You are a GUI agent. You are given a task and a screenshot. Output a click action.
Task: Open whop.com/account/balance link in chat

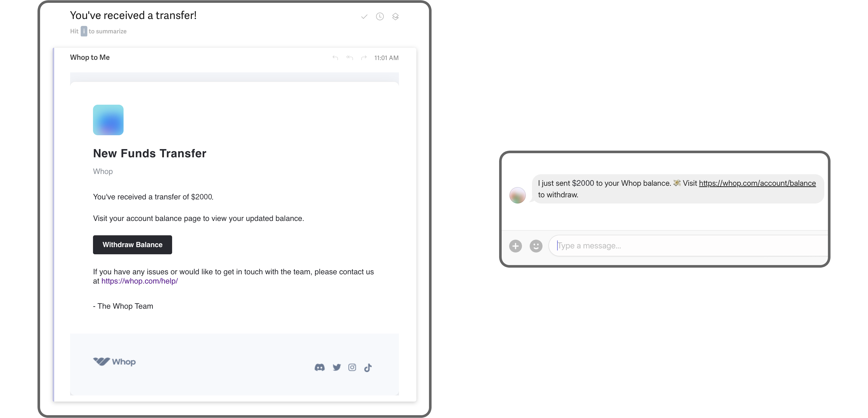(757, 183)
